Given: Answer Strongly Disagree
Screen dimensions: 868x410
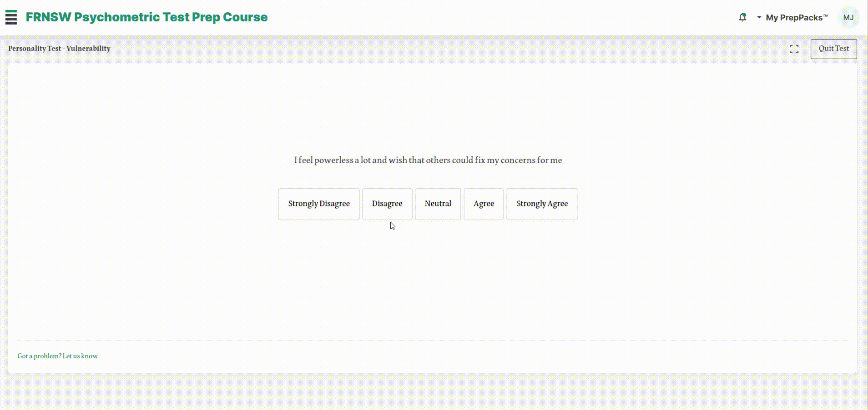Looking at the screenshot, I should pos(319,204).
